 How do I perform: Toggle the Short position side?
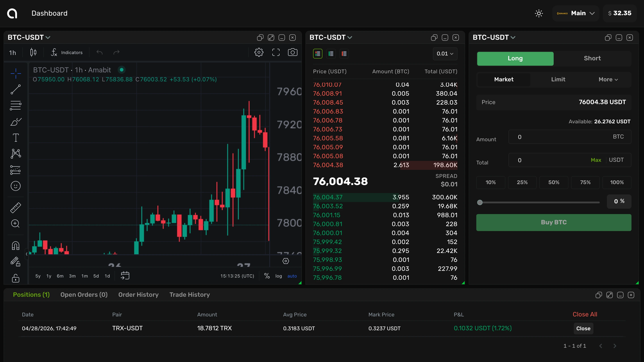pos(592,59)
